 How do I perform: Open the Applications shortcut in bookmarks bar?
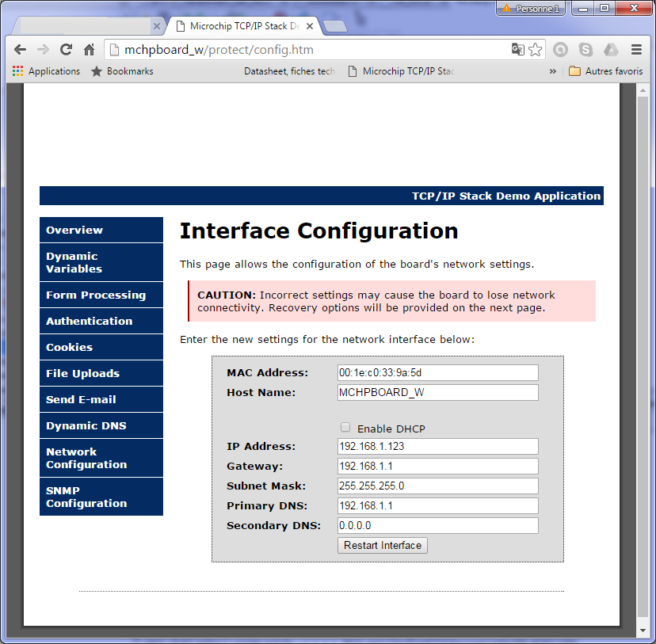click(47, 71)
